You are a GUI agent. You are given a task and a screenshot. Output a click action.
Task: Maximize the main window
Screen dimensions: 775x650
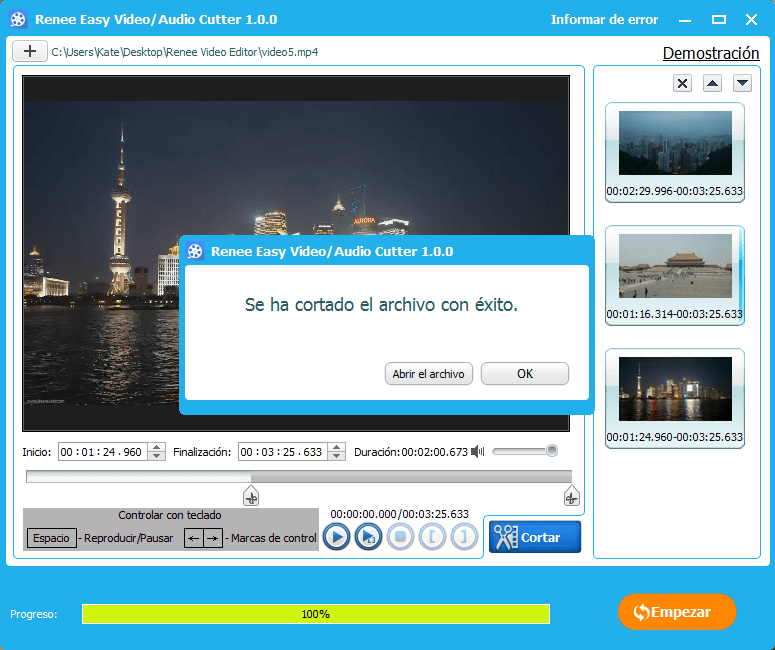tap(719, 20)
